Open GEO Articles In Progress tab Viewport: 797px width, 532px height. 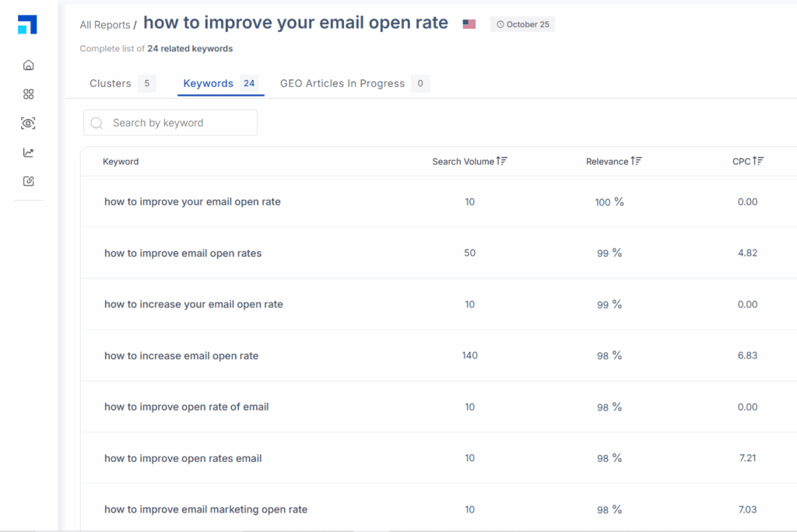342,83
